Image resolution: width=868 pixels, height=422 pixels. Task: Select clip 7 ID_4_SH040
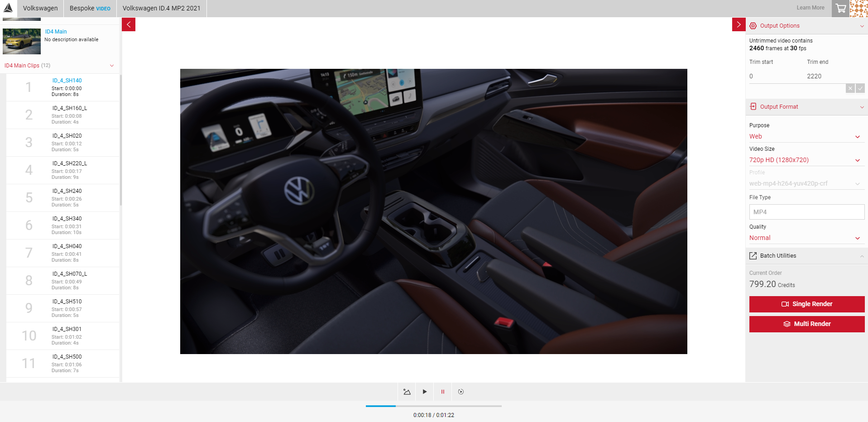(62, 253)
